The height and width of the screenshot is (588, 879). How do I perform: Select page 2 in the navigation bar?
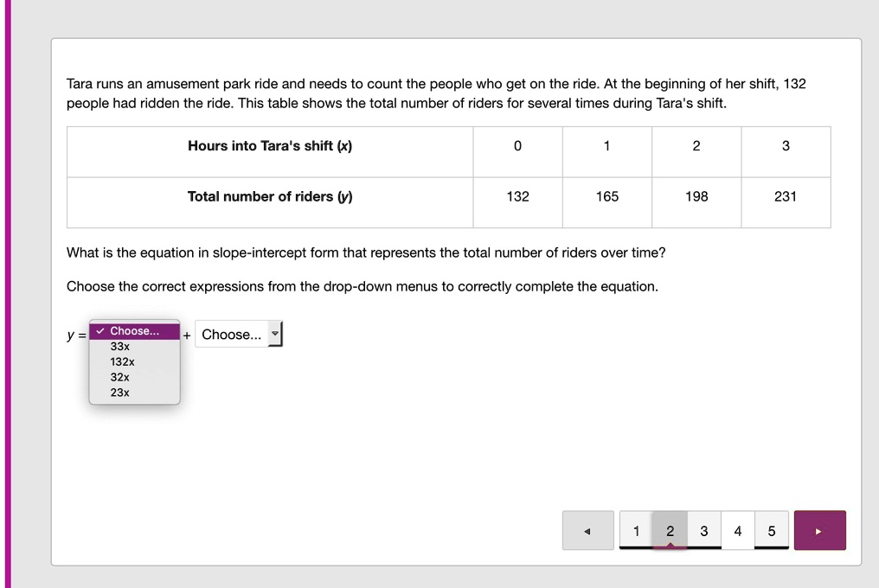point(670,530)
